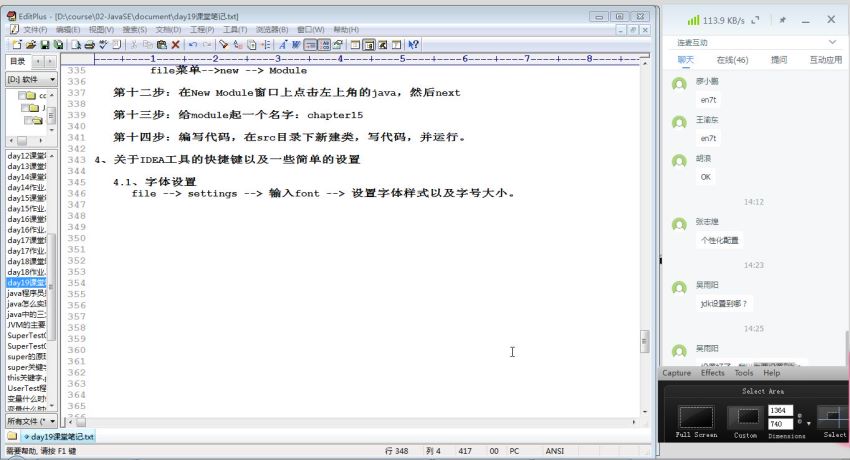Select day17作业 in the file list
850x460 pixels.
[x=27, y=251]
